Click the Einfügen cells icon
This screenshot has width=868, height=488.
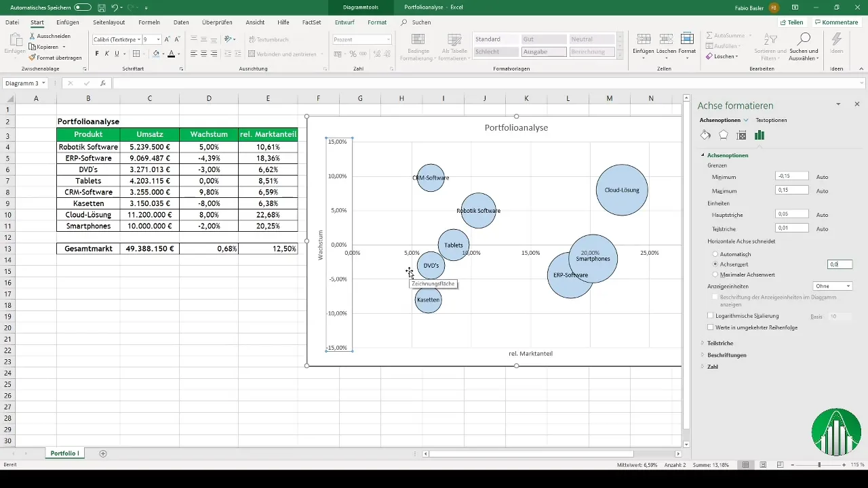pos(644,39)
